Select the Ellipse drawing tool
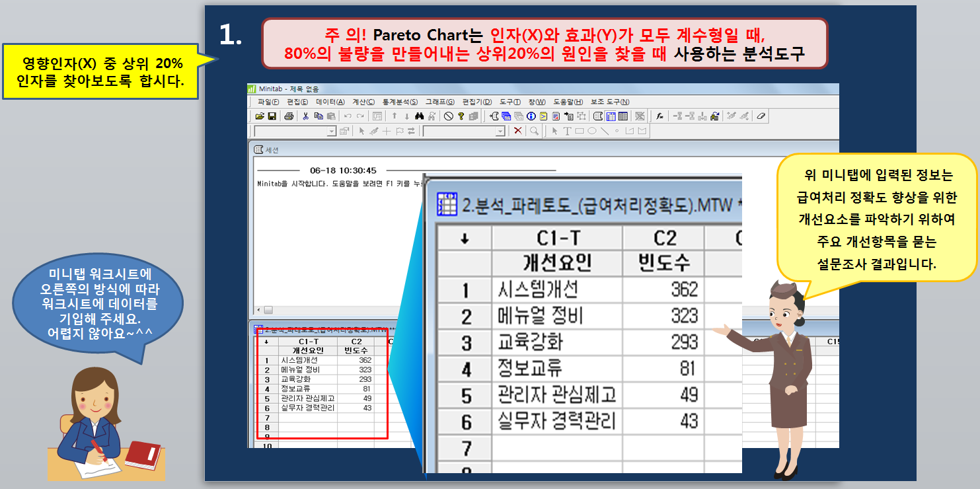The height and width of the screenshot is (489, 980). point(592,131)
